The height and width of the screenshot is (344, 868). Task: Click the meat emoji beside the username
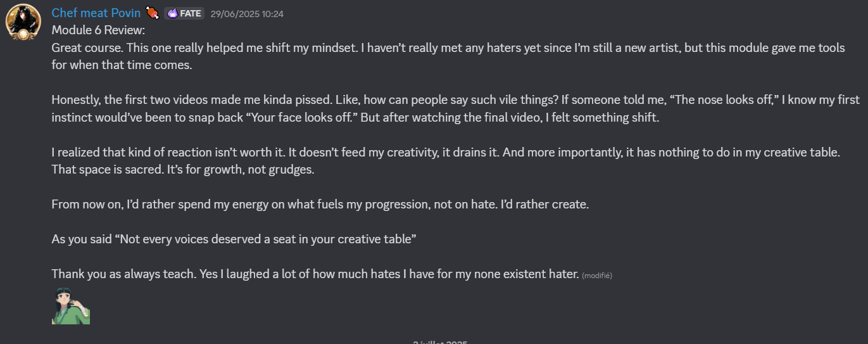pos(153,13)
